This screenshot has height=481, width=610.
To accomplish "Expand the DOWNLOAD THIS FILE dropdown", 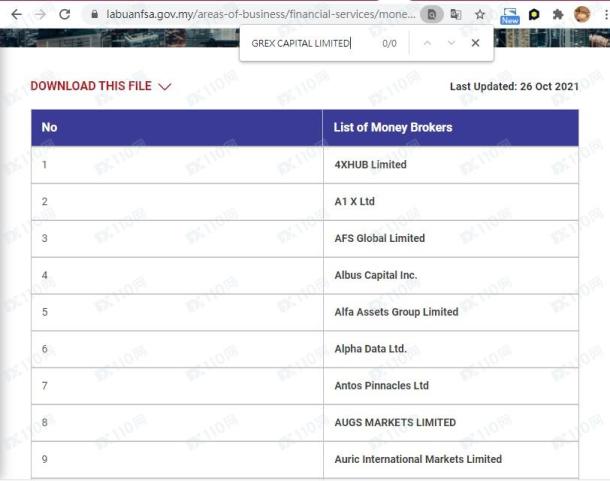I will pyautogui.click(x=101, y=86).
